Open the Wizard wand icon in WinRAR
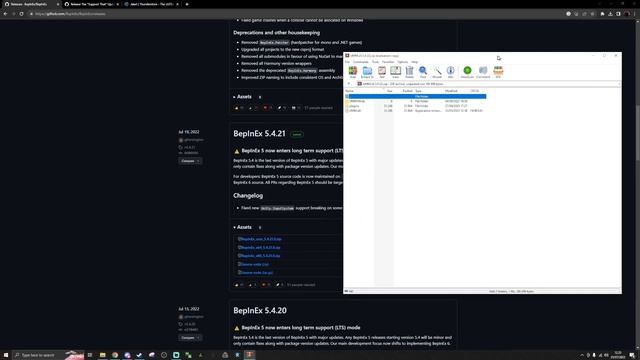 pos(437,72)
